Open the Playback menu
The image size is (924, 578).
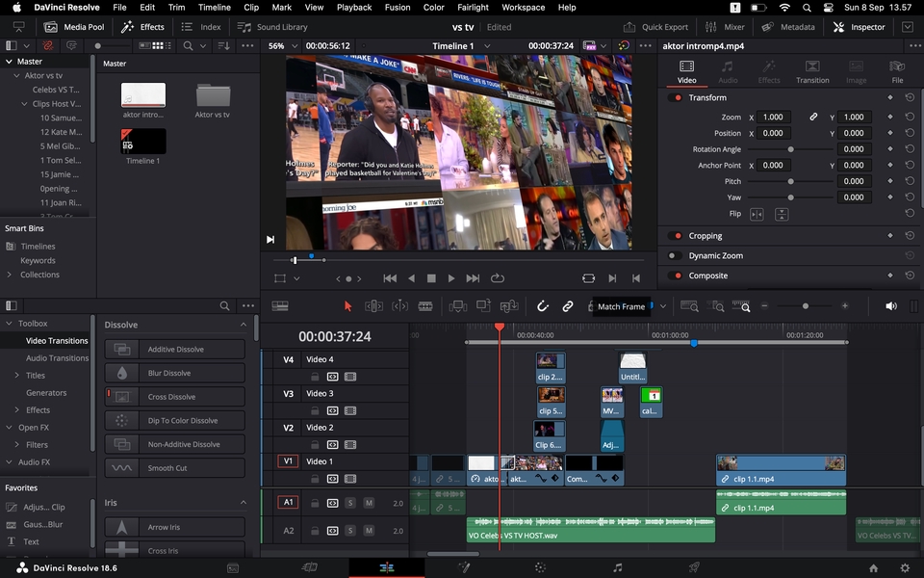tap(354, 7)
